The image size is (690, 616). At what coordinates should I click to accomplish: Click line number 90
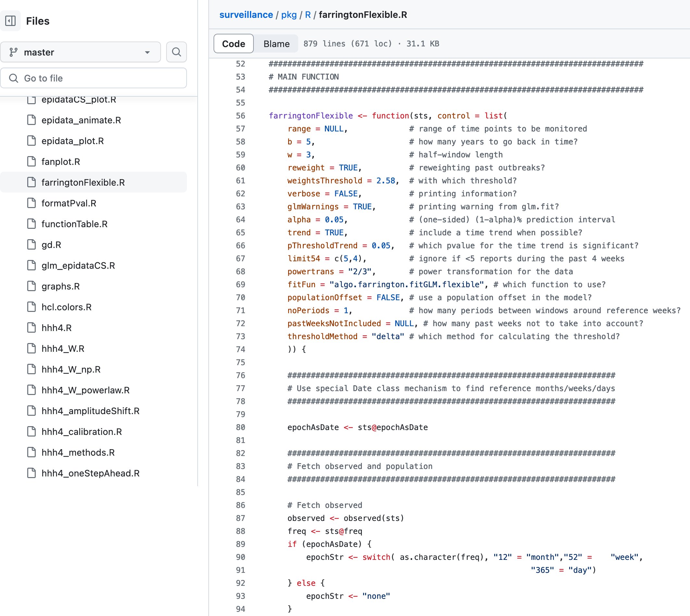click(240, 557)
